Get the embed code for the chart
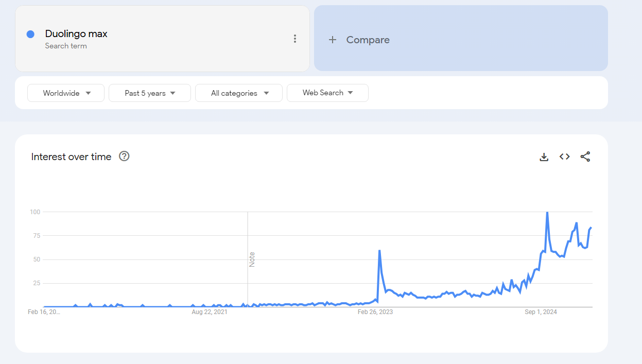 (565, 157)
